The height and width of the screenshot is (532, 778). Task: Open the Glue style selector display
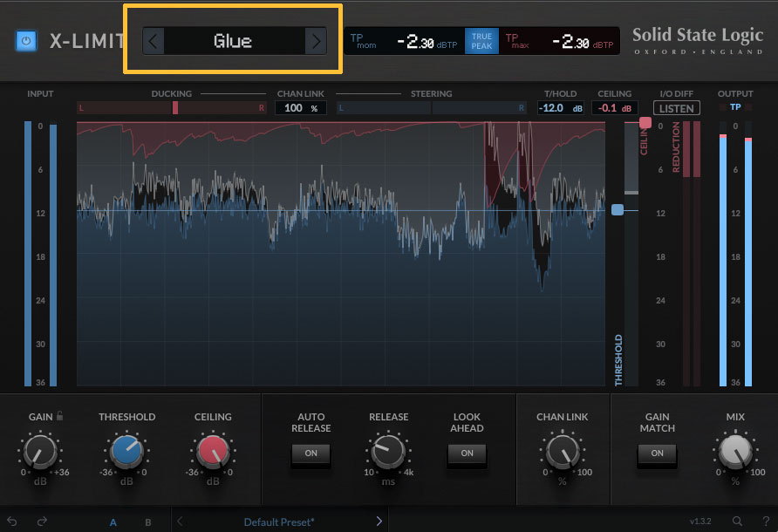point(235,41)
